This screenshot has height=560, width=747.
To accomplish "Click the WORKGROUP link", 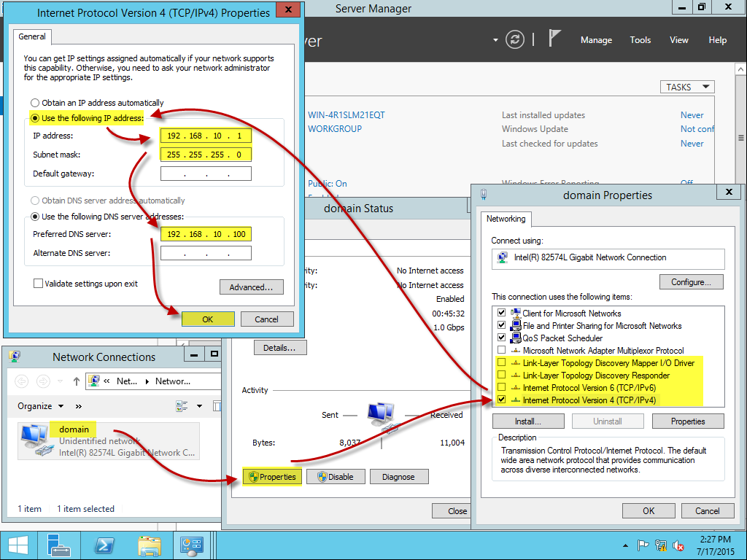I will [x=335, y=129].
